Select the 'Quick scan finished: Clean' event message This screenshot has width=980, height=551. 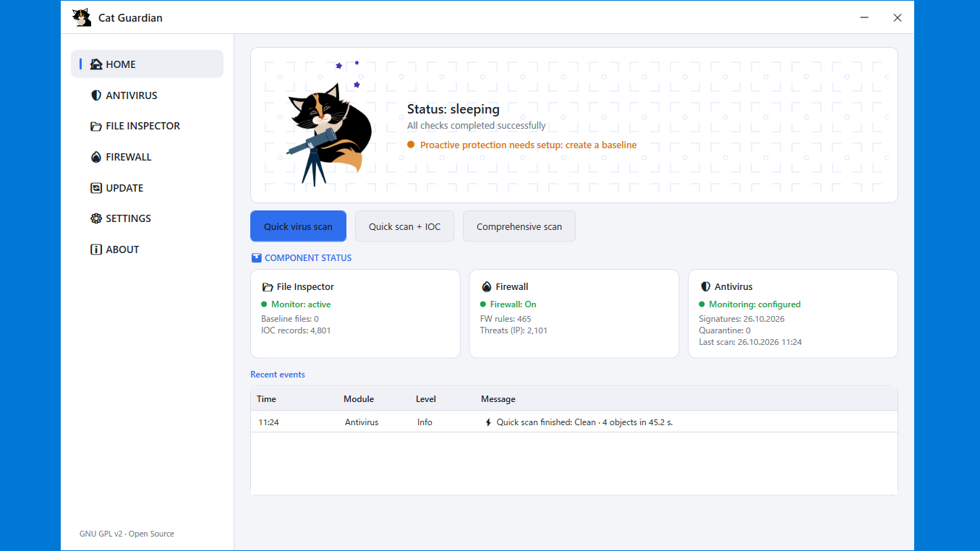pyautogui.click(x=584, y=422)
